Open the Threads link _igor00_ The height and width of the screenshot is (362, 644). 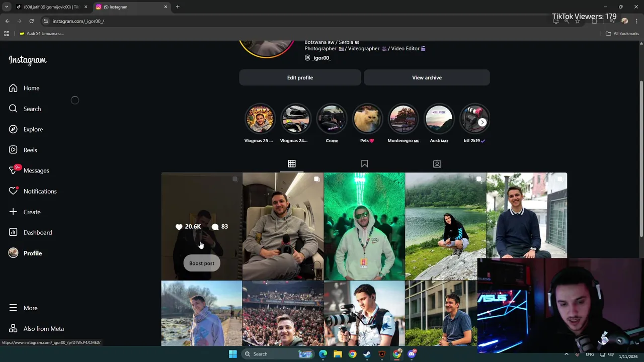click(318, 58)
